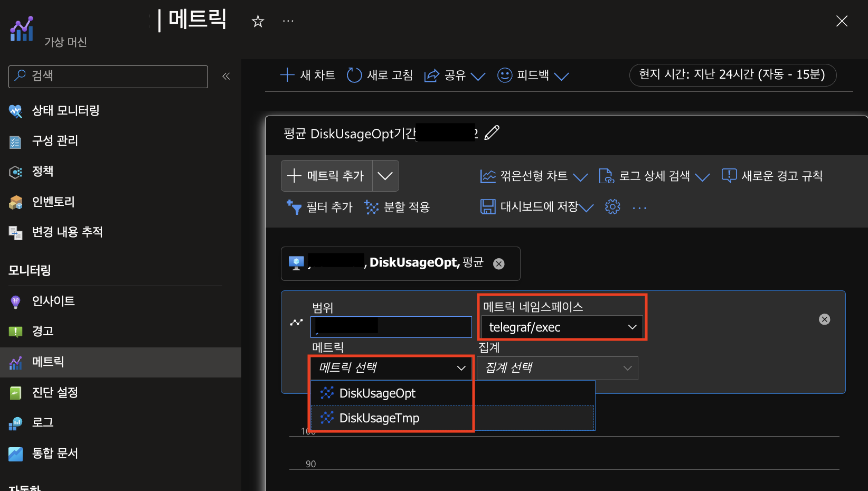Select DiskUsageOpt from the metric list
868x491 pixels.
click(x=377, y=393)
